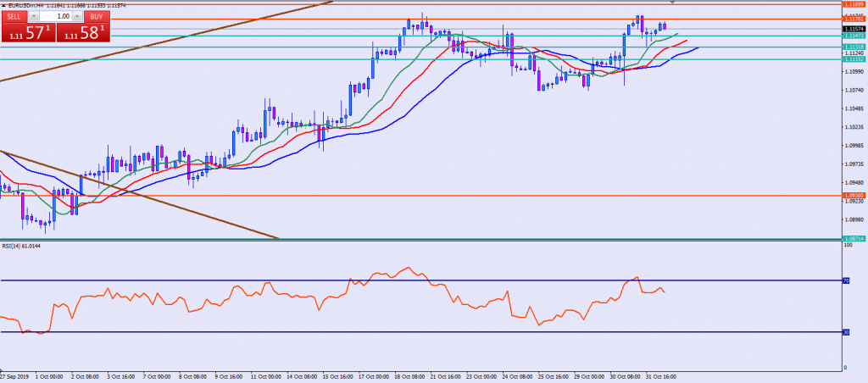Select the 1.11701 orange price level label
The image size is (868, 383).
coord(854,19)
